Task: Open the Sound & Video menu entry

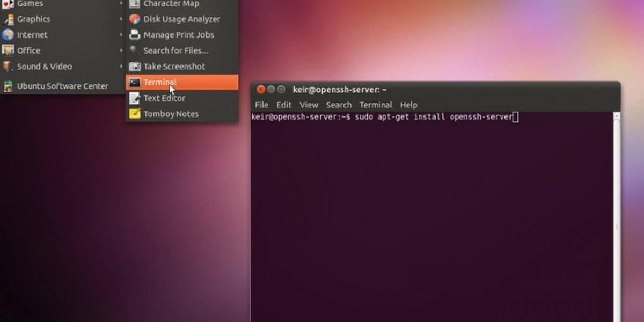Action: [63, 67]
